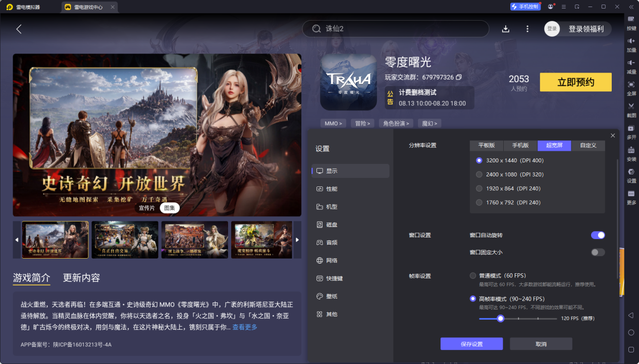Switch to 自定义 resolution tab
This screenshot has height=364, width=639.
click(588, 145)
